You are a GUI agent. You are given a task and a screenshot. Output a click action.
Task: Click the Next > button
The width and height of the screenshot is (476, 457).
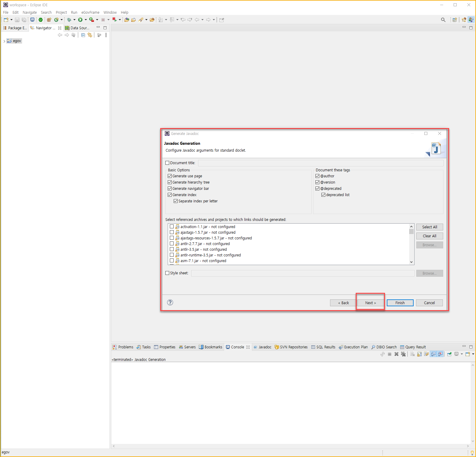(x=370, y=303)
